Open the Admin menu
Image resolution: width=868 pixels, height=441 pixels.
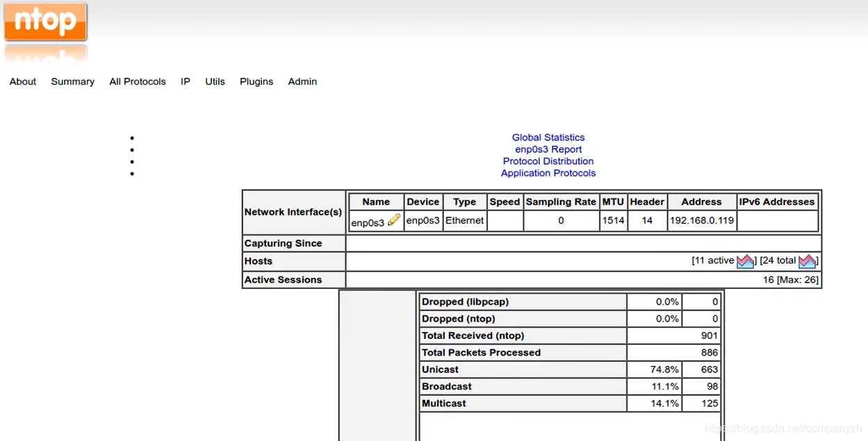pos(302,81)
